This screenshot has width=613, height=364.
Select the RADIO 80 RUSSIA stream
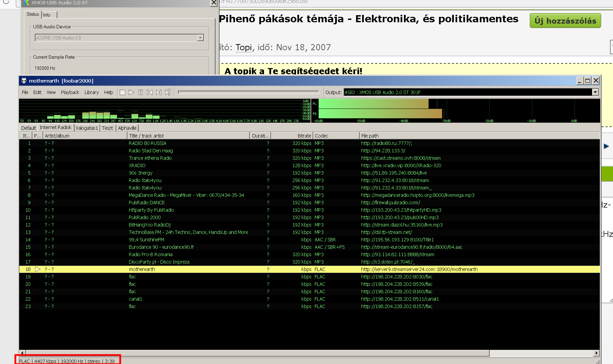(309, 143)
